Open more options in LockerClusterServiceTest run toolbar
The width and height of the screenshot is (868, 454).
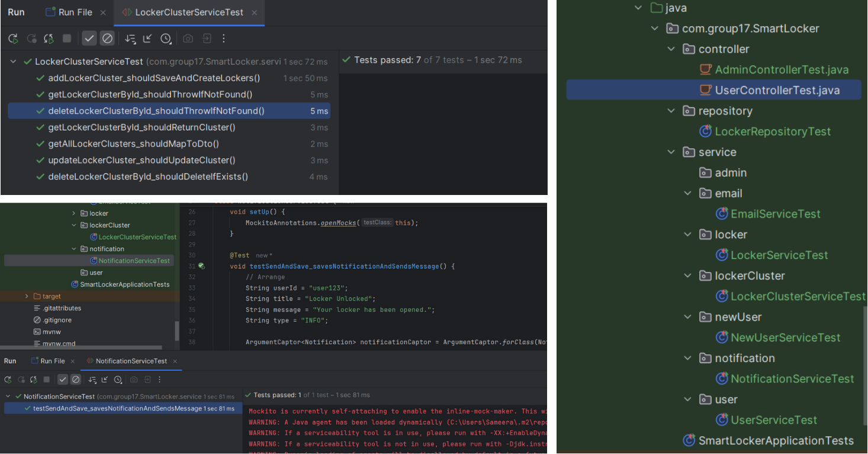click(x=224, y=39)
